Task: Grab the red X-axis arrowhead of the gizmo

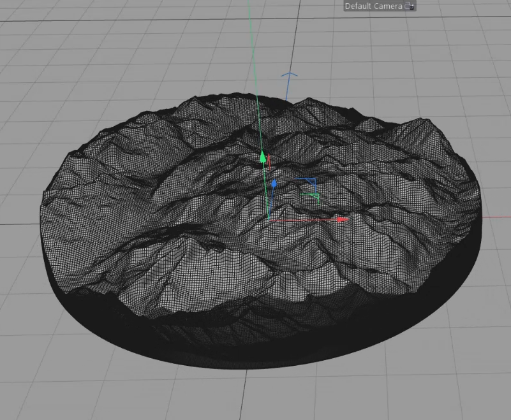Action: tap(342, 219)
